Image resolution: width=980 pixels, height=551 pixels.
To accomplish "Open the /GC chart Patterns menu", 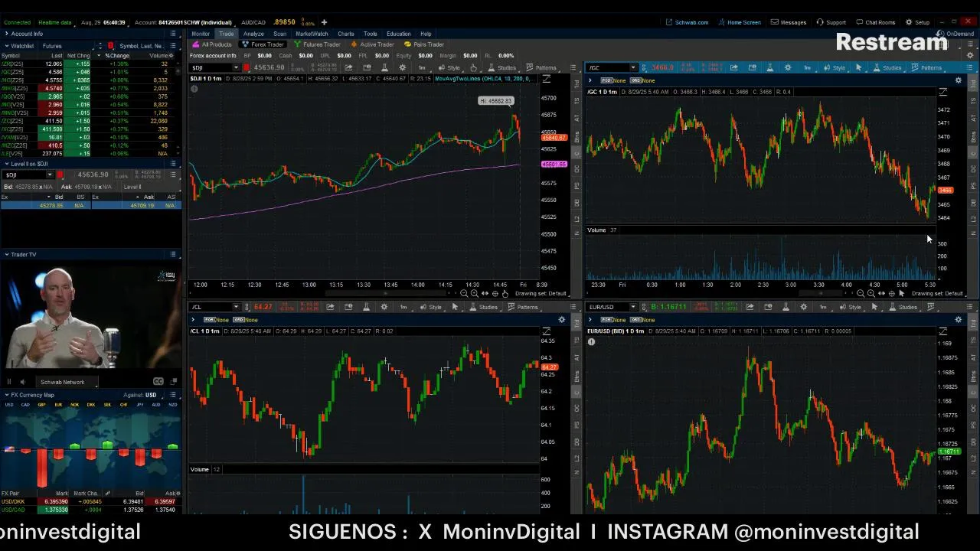I will coord(926,67).
